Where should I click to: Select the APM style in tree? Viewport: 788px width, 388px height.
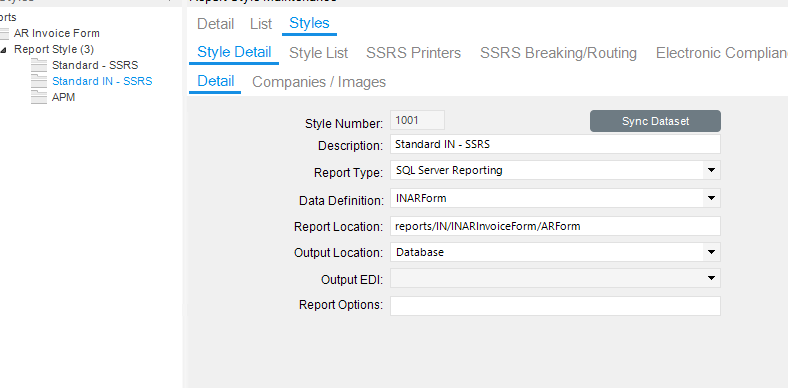(63, 98)
